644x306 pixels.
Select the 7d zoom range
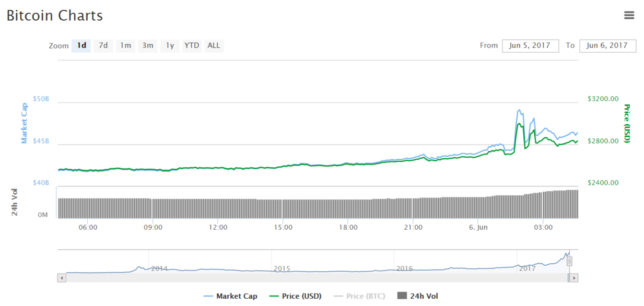(x=103, y=46)
